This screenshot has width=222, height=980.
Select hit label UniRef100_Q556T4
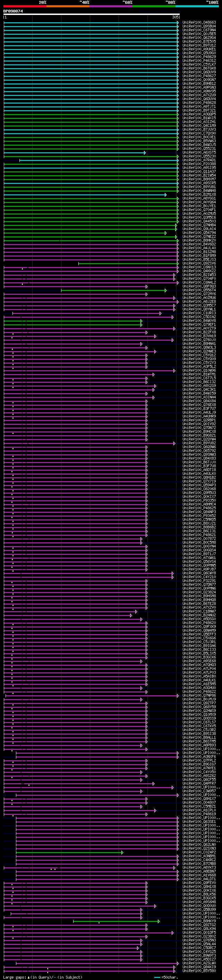point(199,290)
